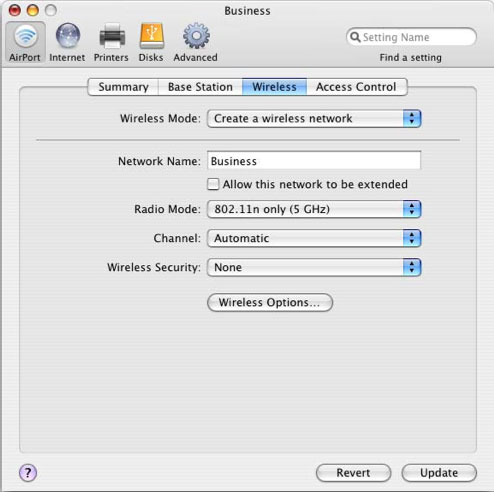Image resolution: width=494 pixels, height=492 pixels.
Task: Click the Revert button
Action: [x=353, y=473]
